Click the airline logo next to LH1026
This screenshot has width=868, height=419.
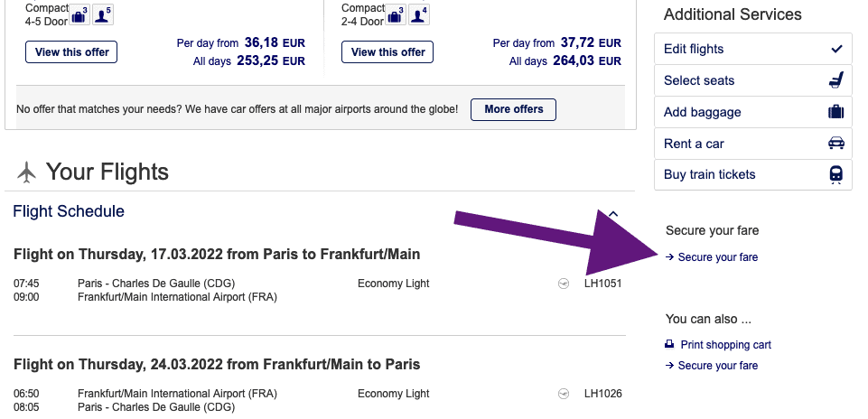[x=565, y=394]
